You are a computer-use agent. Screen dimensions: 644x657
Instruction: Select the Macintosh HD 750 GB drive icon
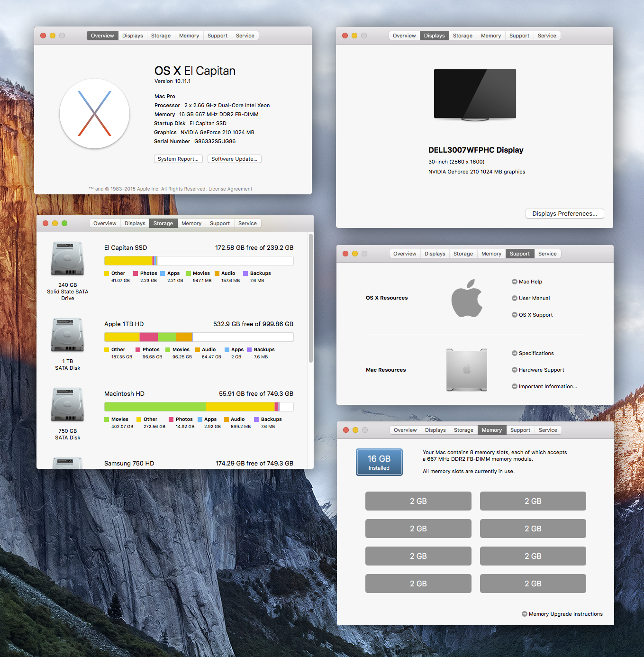pyautogui.click(x=68, y=405)
